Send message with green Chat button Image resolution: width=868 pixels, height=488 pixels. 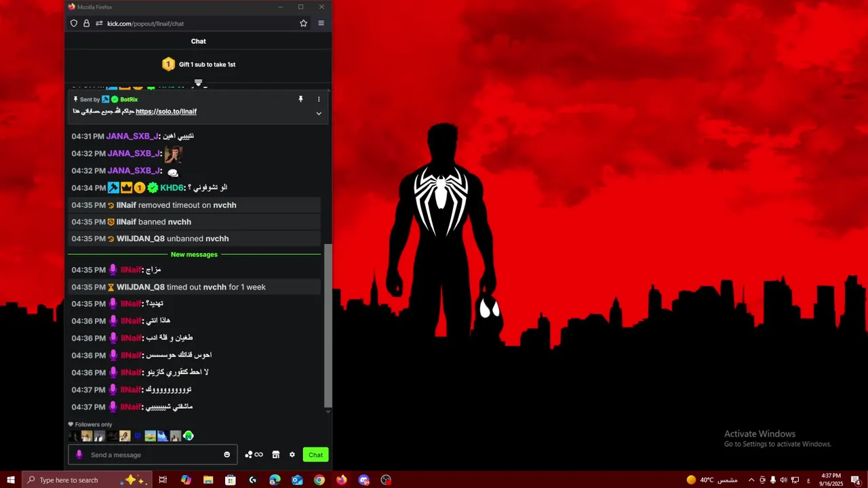[x=316, y=455]
